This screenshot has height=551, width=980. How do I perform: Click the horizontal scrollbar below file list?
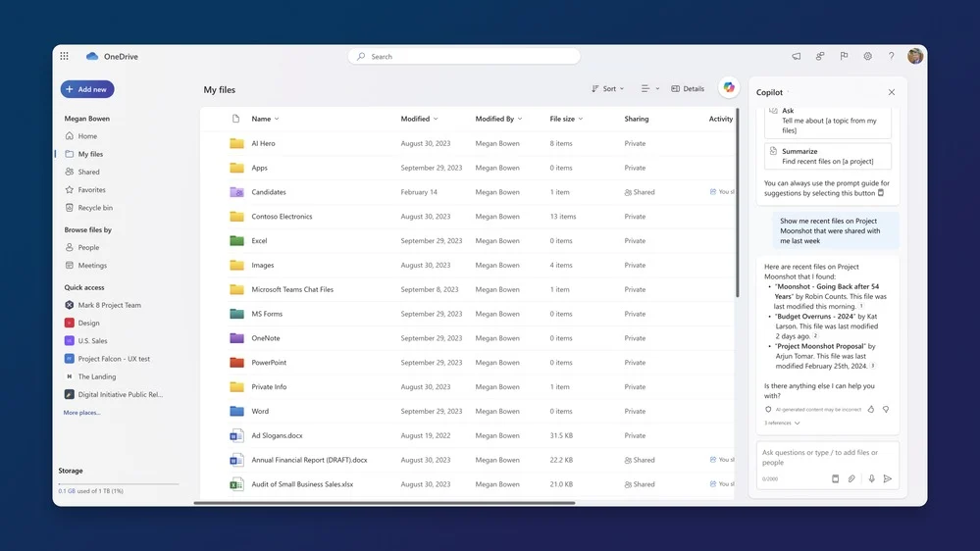(385, 503)
